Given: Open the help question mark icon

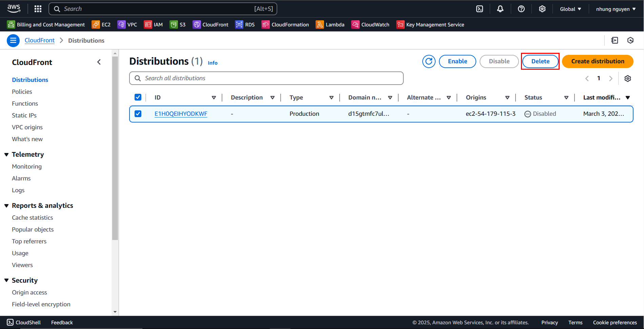Looking at the screenshot, I should pos(521,9).
